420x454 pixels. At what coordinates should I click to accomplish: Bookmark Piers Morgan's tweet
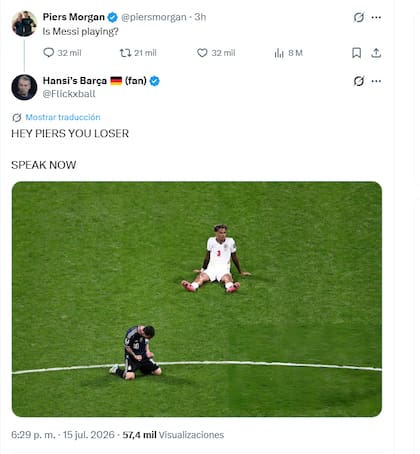tap(356, 53)
